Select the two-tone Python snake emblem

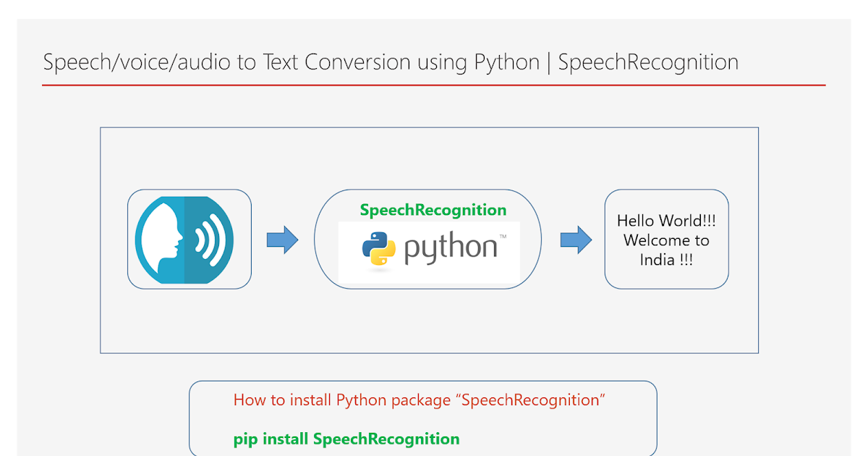[380, 248]
